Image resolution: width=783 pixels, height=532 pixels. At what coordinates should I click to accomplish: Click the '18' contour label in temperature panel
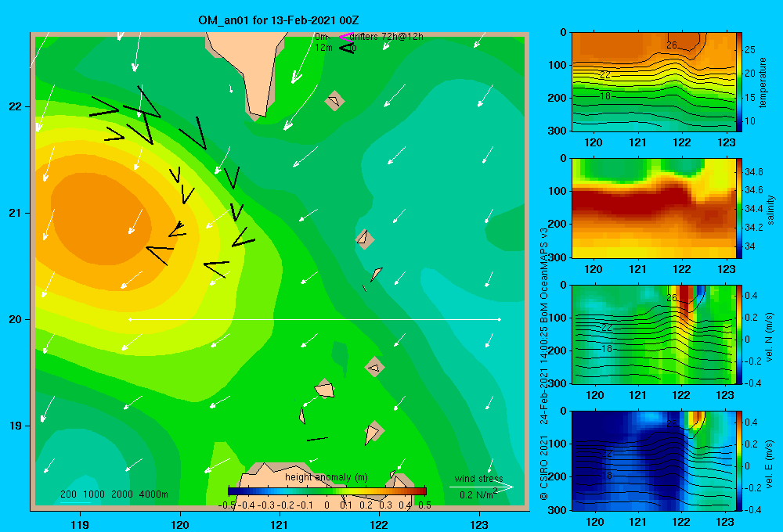(x=605, y=95)
